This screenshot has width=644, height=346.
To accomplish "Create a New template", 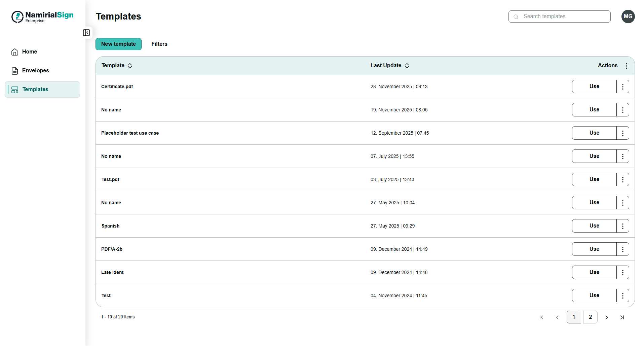I will point(118,44).
